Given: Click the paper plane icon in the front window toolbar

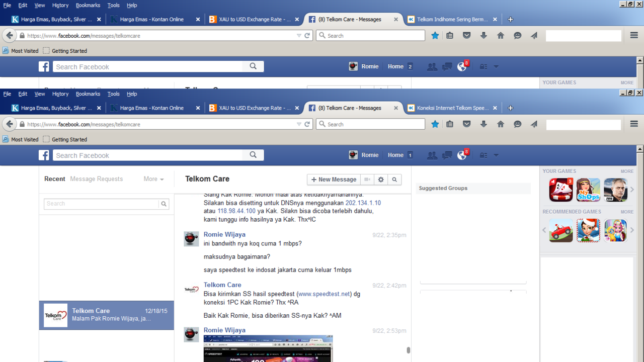Looking at the screenshot, I should pos(534,124).
